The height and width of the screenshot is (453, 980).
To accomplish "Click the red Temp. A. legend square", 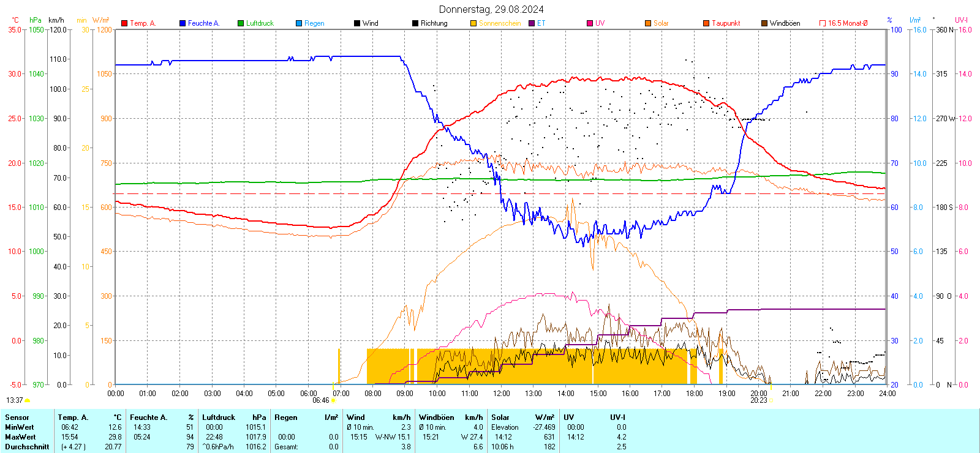I will (x=124, y=23).
